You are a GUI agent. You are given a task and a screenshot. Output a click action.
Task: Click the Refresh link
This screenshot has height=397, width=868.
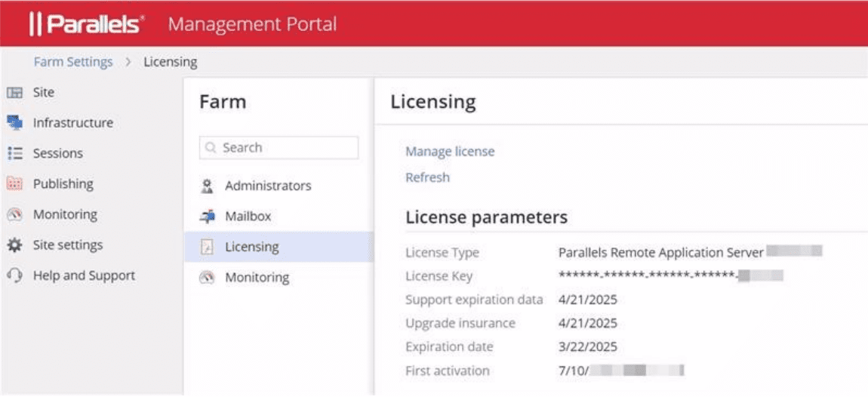[x=427, y=177]
